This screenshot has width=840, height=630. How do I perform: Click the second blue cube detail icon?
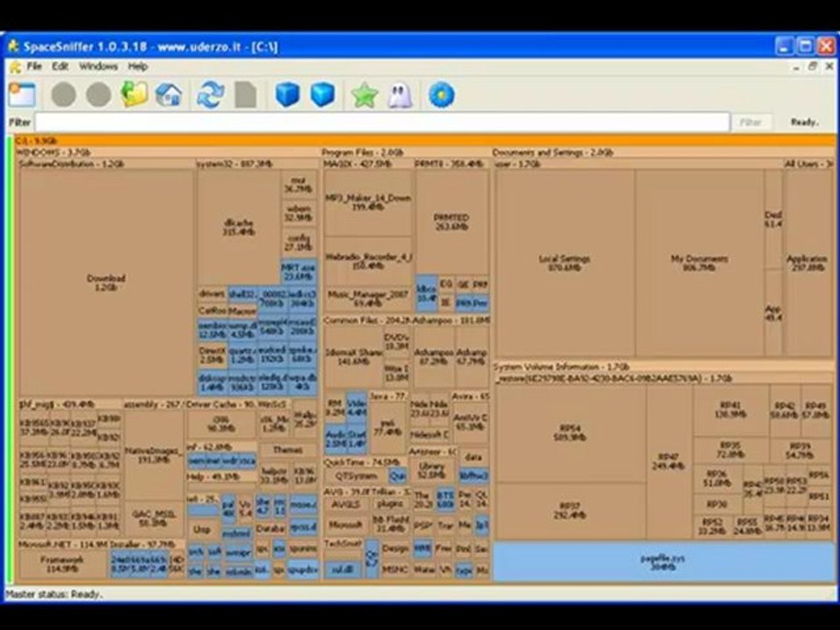(x=323, y=94)
